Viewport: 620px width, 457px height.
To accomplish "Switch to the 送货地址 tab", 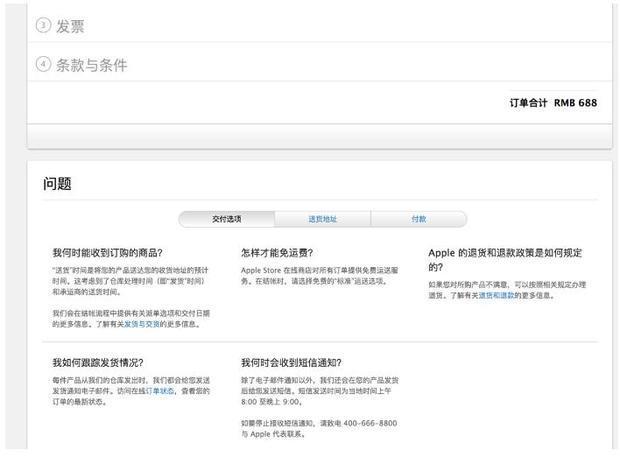I will [322, 219].
